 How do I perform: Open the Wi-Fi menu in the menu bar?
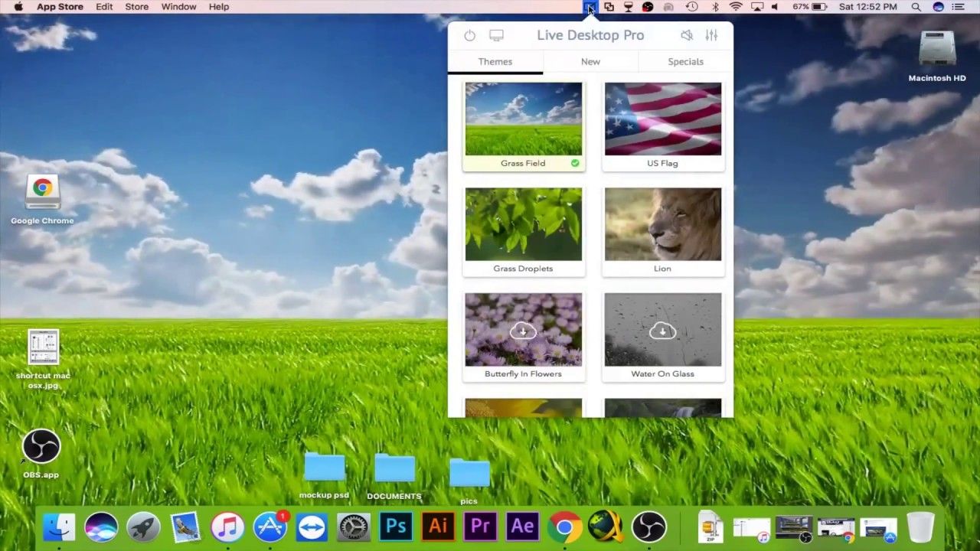[735, 7]
